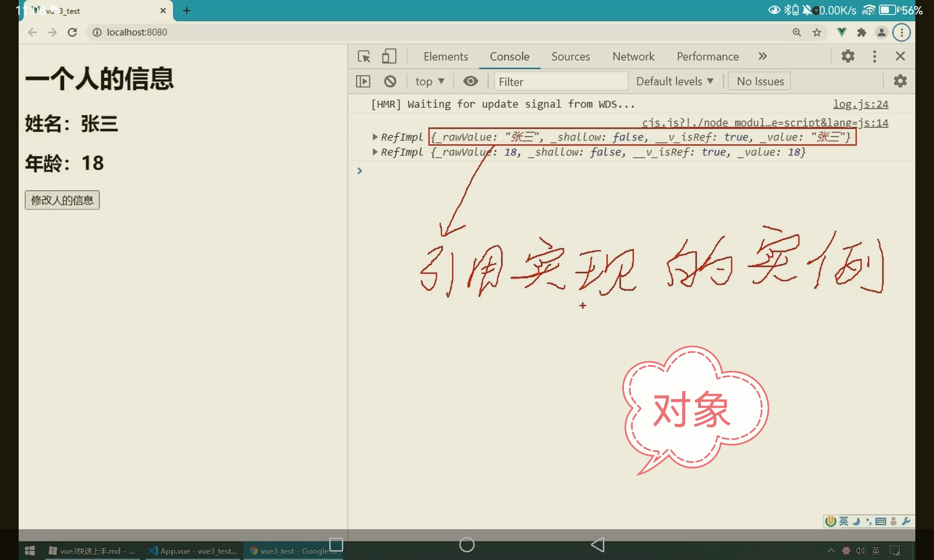Open console settings gear icon
Image resolution: width=934 pixels, height=560 pixels.
pyautogui.click(x=900, y=81)
